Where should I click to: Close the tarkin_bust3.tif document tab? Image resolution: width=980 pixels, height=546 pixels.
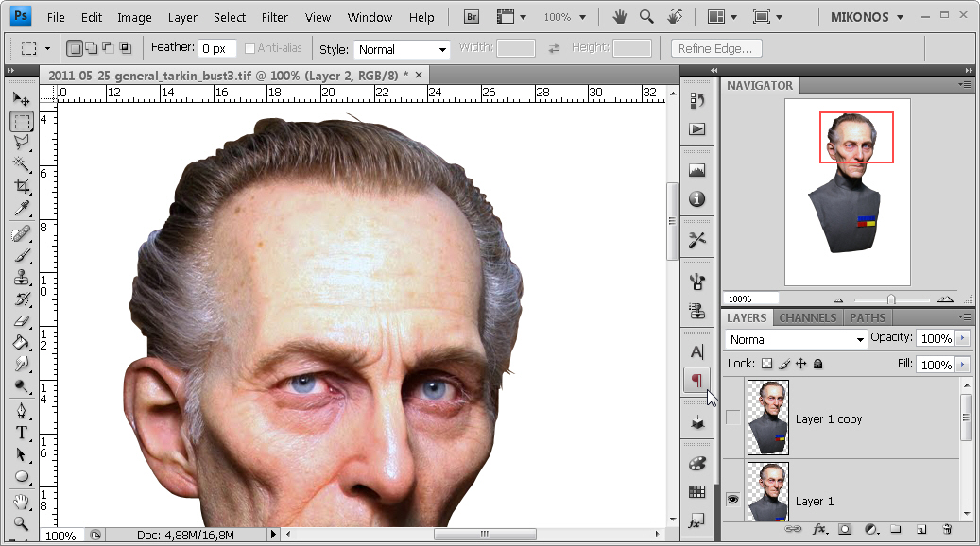coord(419,75)
